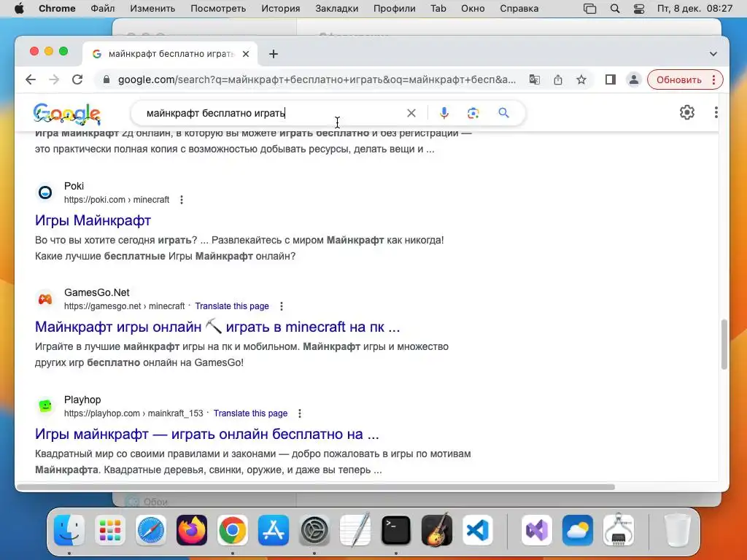This screenshot has width=747, height=560.
Task: Open the tab search chevron dropdown
Action: pyautogui.click(x=713, y=54)
